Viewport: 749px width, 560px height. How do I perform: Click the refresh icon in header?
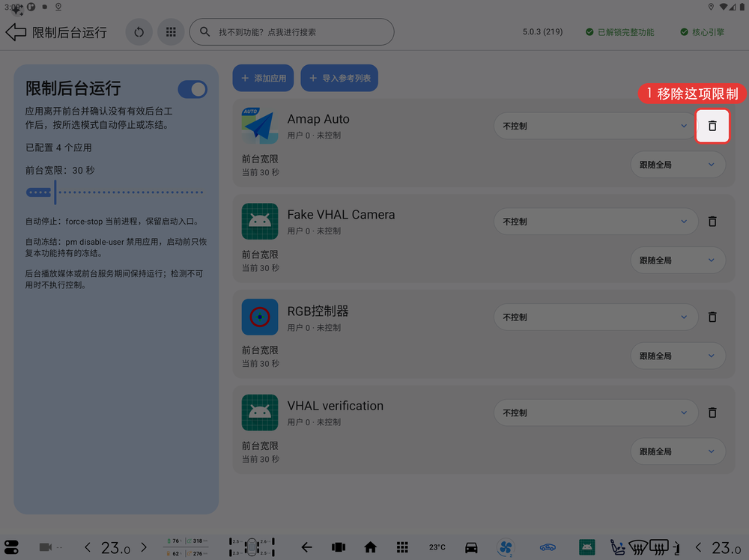pos(139,32)
